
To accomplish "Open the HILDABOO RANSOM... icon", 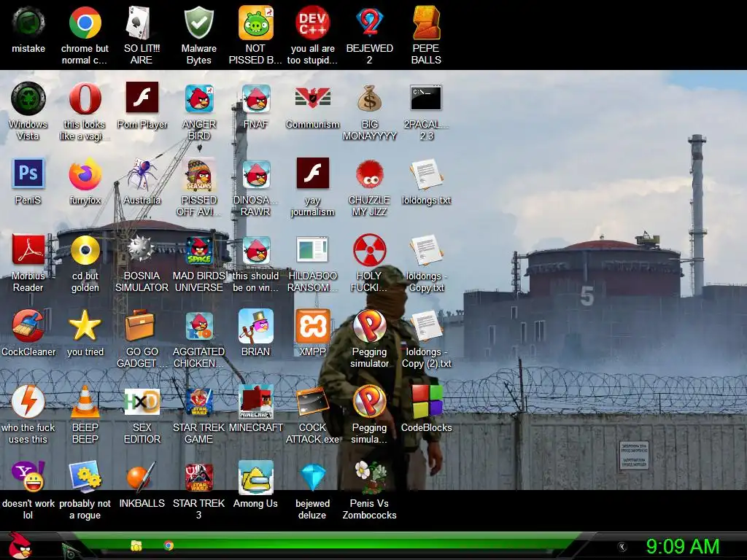I will pyautogui.click(x=312, y=250).
